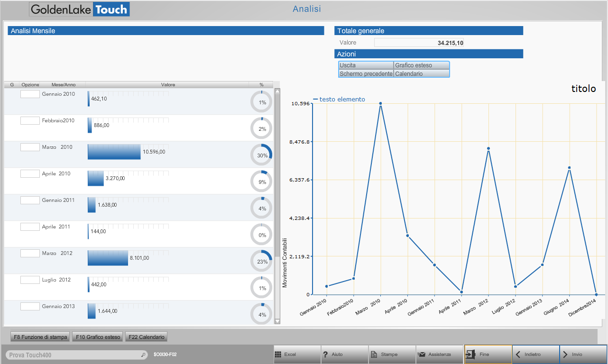Screen dimensions: 608x364
Task: Click the 2% donut for Febbraio2010
Action: tap(261, 128)
